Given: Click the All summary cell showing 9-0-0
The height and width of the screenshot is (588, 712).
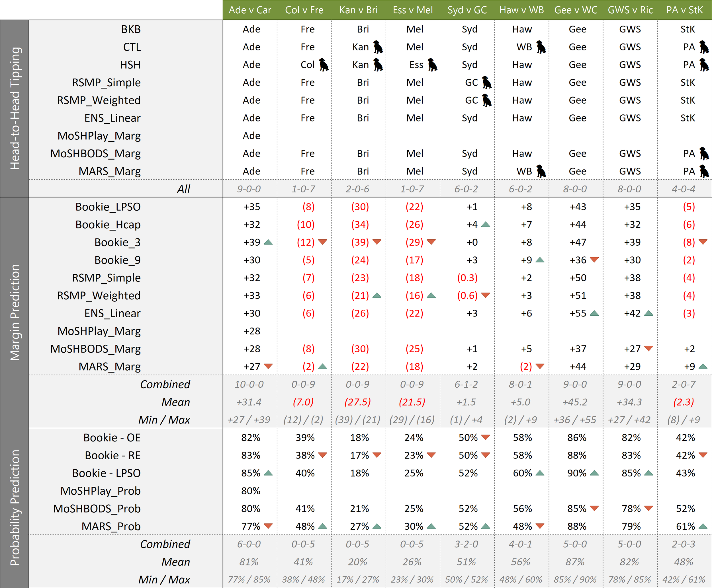Looking at the screenshot, I should [x=249, y=189].
